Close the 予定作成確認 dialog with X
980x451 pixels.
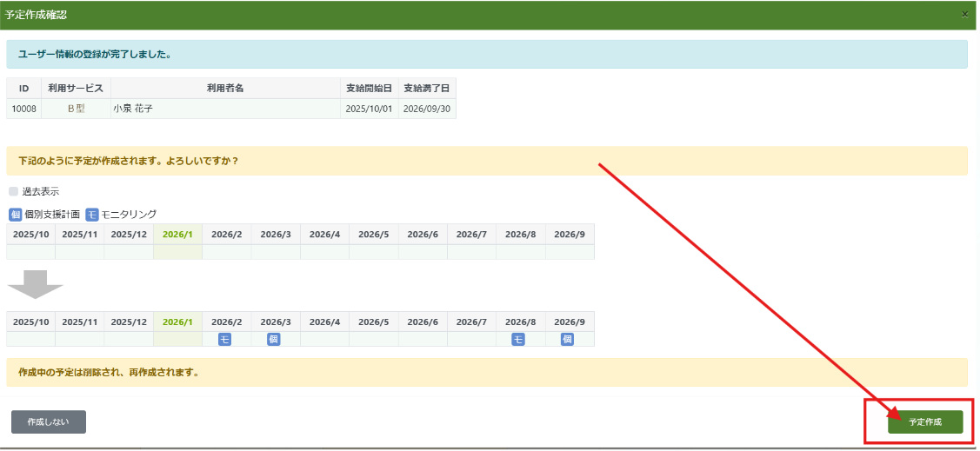(964, 15)
